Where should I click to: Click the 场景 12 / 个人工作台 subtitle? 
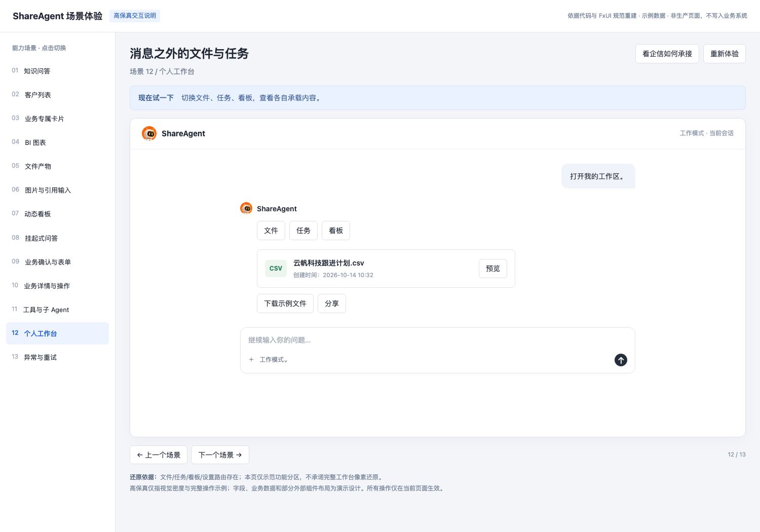(x=162, y=71)
